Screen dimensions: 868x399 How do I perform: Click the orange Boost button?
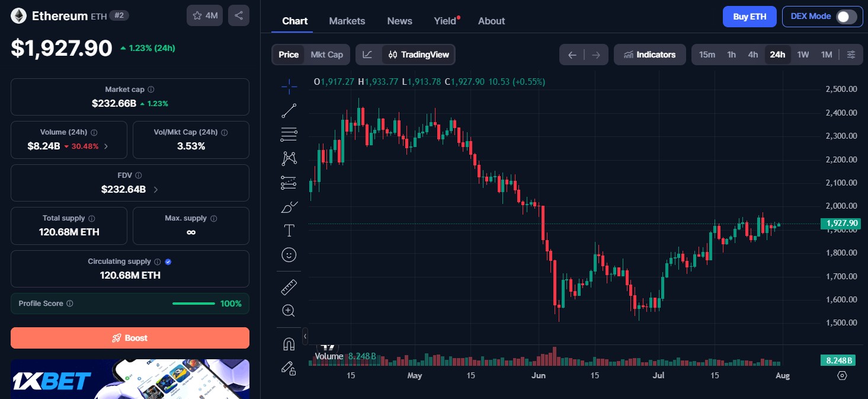pos(130,338)
